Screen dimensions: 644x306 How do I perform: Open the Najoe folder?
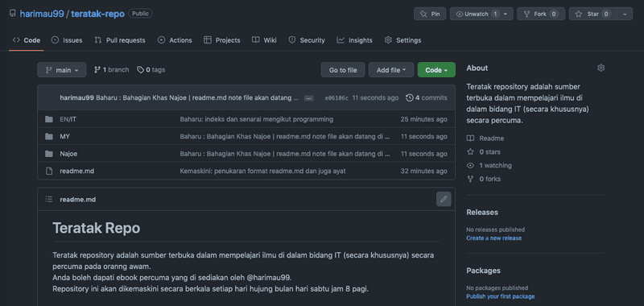coord(68,154)
